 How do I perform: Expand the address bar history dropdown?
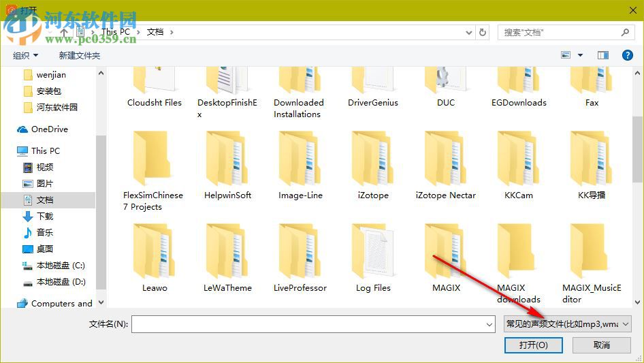(468, 33)
